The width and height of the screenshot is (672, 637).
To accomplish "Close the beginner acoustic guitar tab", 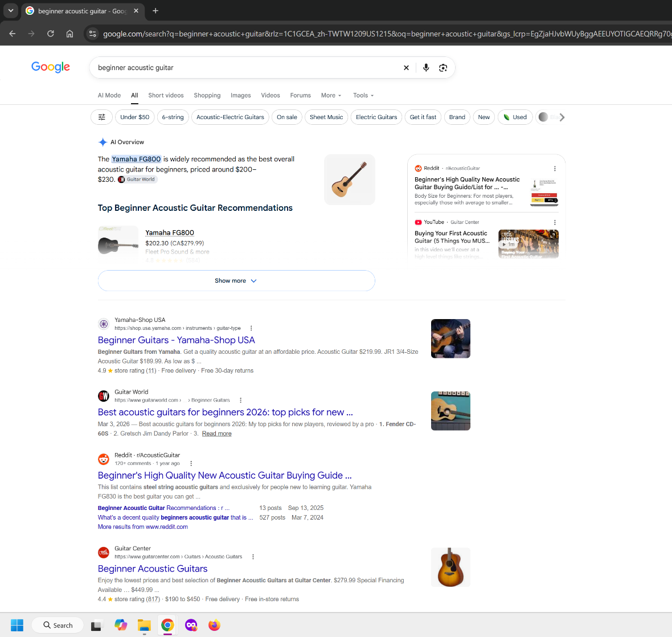I will [136, 11].
